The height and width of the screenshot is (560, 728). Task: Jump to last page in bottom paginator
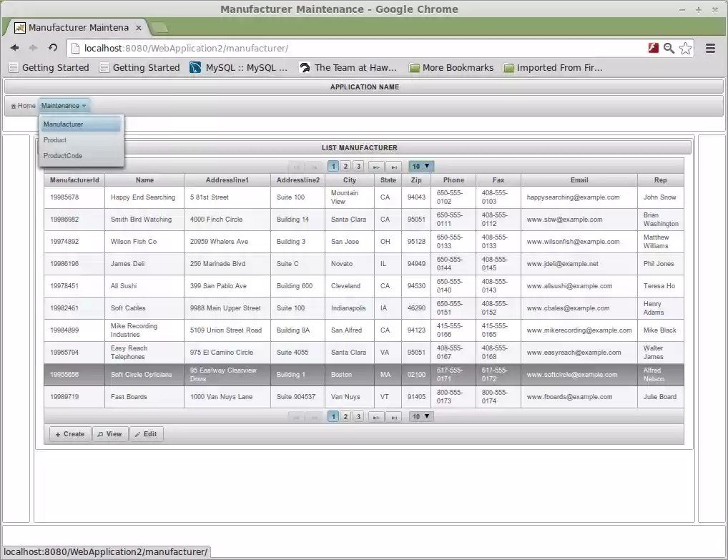click(393, 417)
